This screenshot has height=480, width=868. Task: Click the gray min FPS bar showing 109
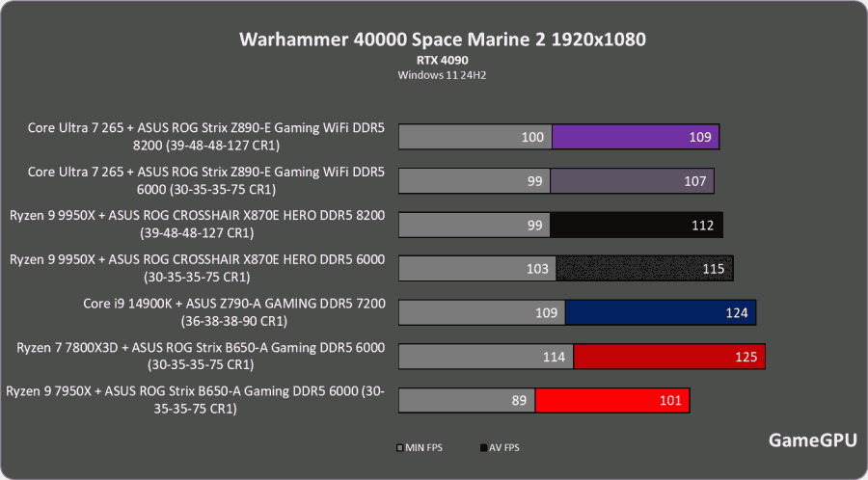pos(481,312)
